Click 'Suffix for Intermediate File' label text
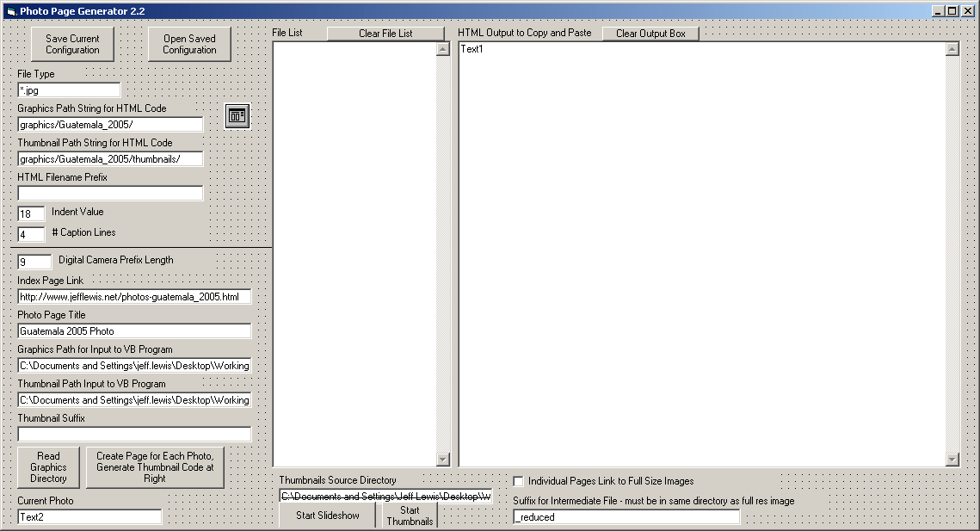The image size is (980, 531). coord(654,501)
